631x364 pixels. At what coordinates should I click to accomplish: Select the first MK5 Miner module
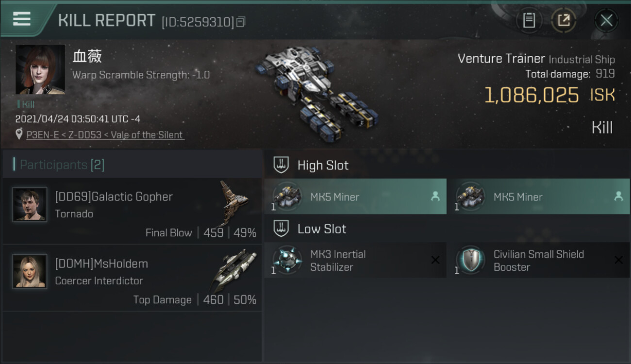[x=355, y=197]
